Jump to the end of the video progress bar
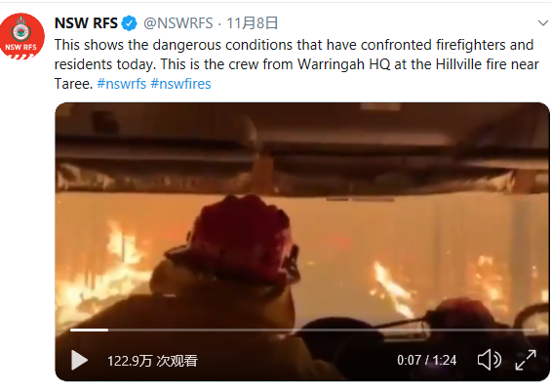 click(x=533, y=330)
